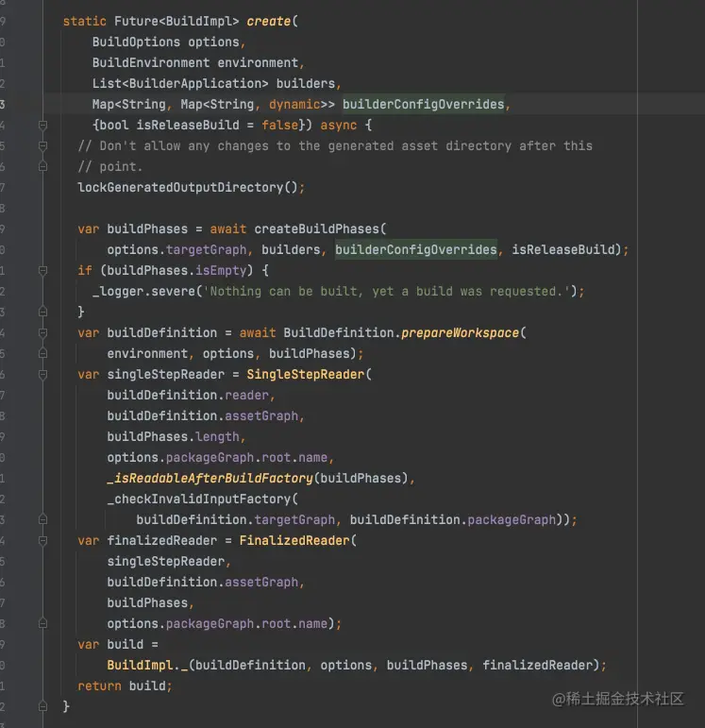Screen dimensions: 705x728
Task: Click fold end marker at 'buildDefinition.targetGraph, buildDefinition.packageGraph));' line
Action: click(42, 519)
